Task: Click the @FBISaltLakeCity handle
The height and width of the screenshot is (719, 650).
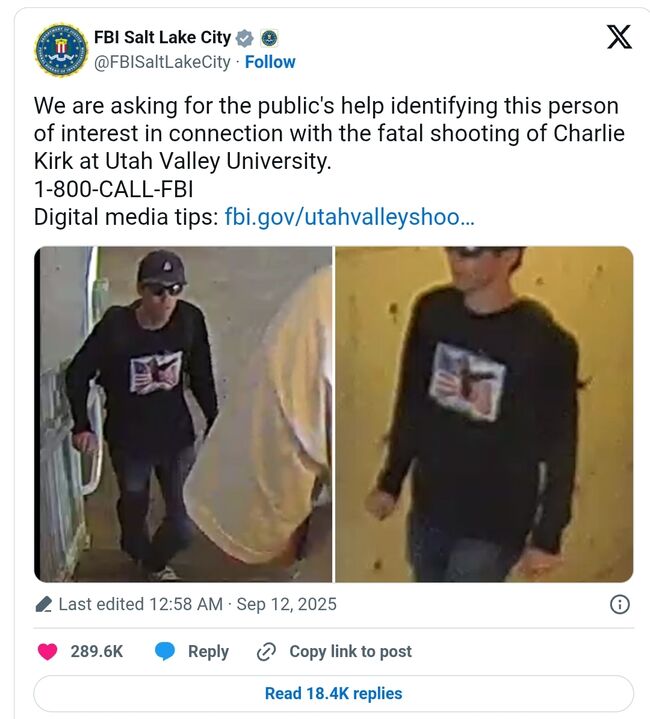Action: pyautogui.click(x=162, y=62)
